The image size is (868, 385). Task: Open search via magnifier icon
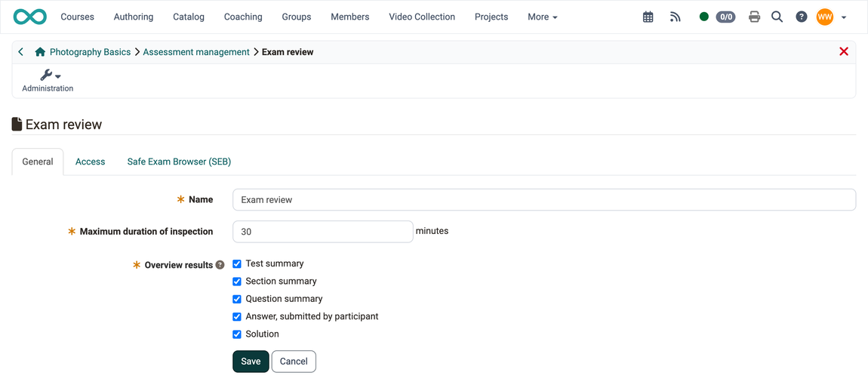point(777,17)
